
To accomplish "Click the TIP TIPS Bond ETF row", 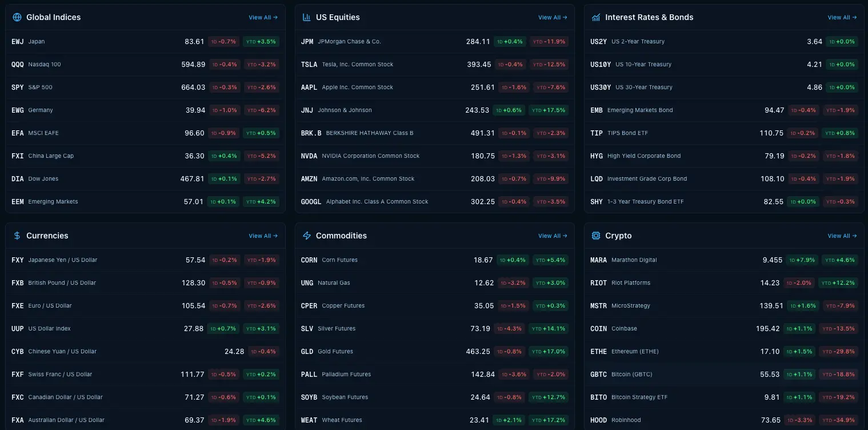I will [x=724, y=133].
